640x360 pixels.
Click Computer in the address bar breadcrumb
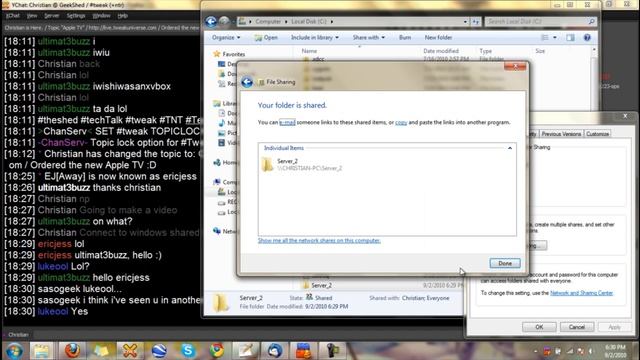[x=268, y=22]
